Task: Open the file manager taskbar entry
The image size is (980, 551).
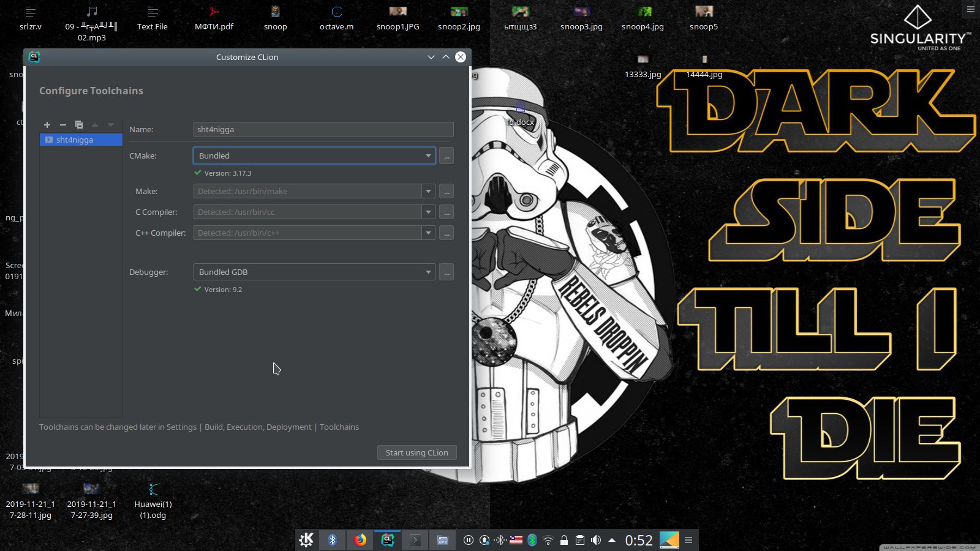Action: 443,540
